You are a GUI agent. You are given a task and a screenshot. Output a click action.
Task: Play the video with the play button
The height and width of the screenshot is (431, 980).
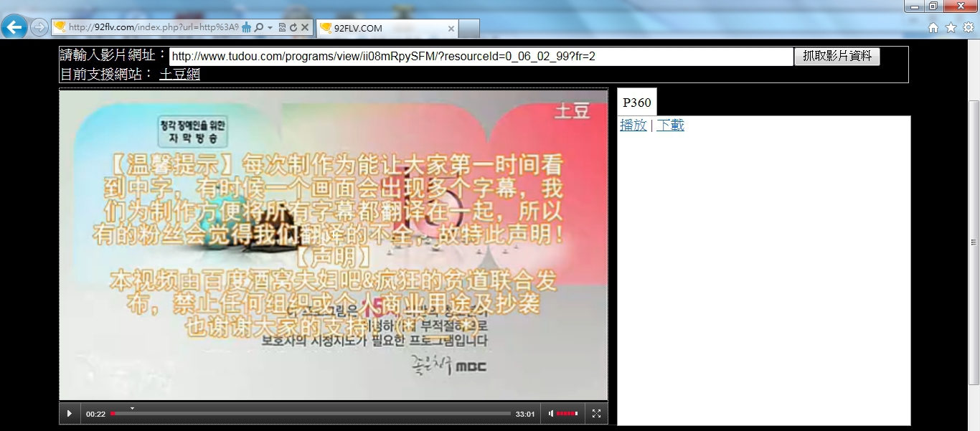[x=70, y=414]
